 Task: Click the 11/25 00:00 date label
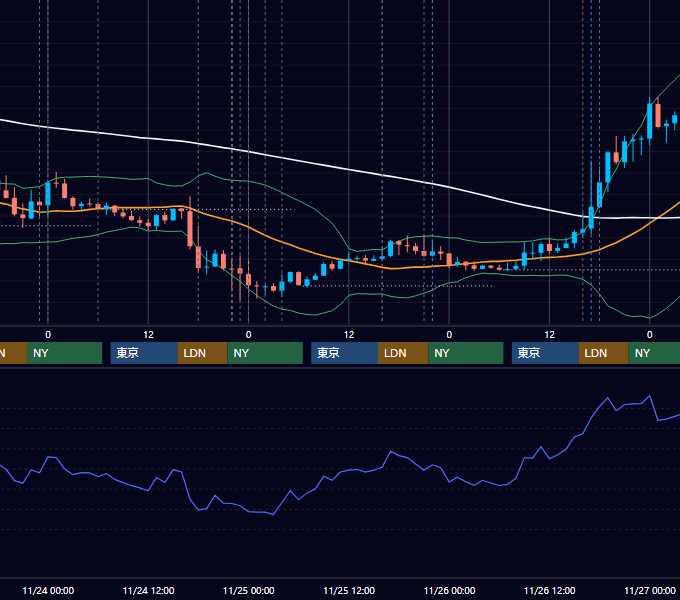click(x=248, y=590)
